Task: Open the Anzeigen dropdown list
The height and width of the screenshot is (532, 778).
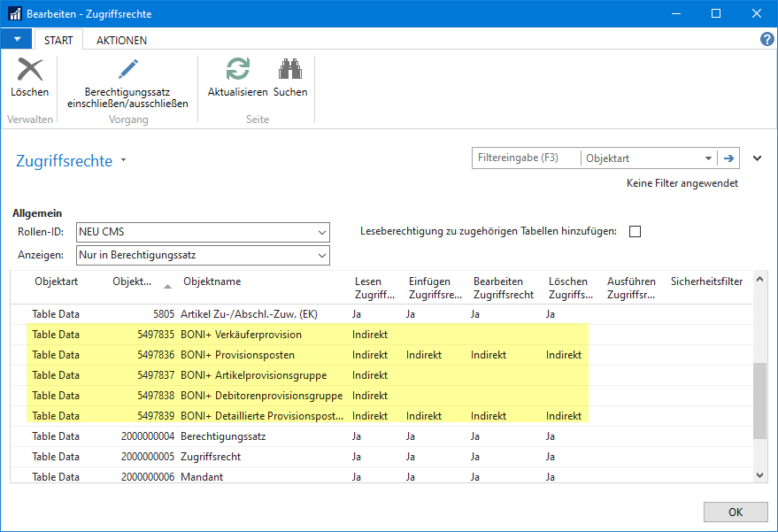Action: (321, 256)
